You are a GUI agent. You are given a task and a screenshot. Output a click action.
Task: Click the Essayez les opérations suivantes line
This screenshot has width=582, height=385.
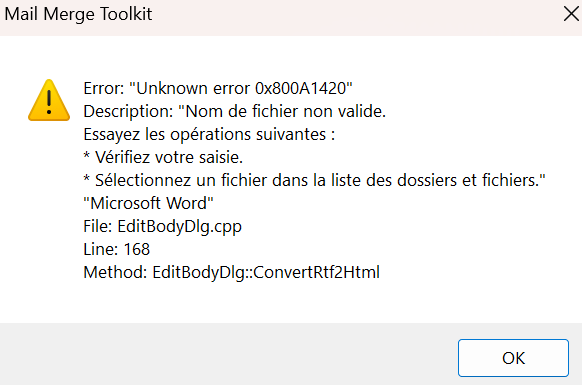point(209,134)
